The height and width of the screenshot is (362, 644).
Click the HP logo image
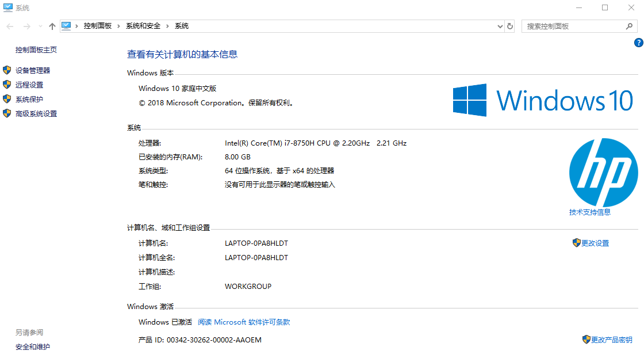[603, 173]
